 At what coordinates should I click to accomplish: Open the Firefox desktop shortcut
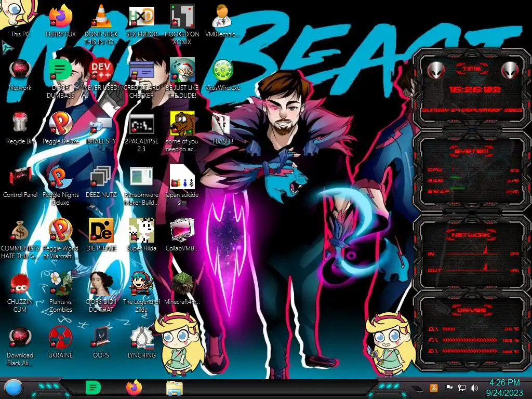click(x=60, y=16)
